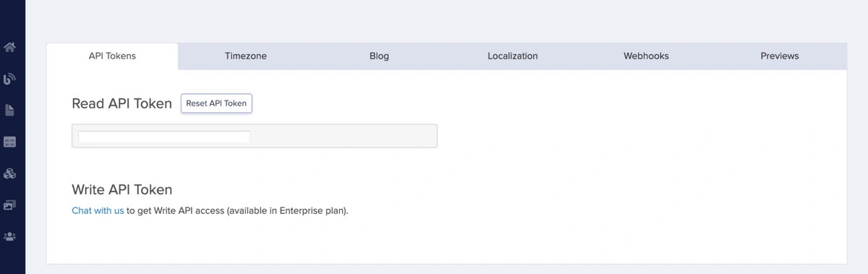Click the Read API Token heading

point(122,103)
